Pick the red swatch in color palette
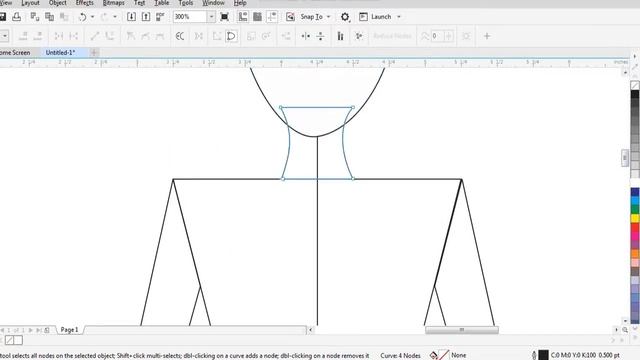 [635, 227]
